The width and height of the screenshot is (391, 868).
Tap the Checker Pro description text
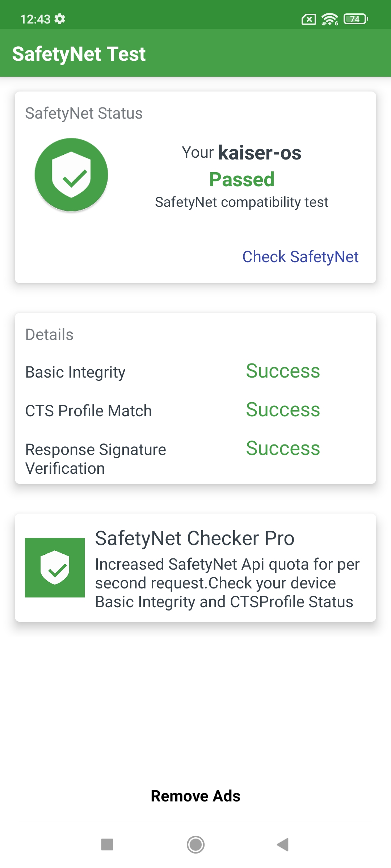click(227, 583)
